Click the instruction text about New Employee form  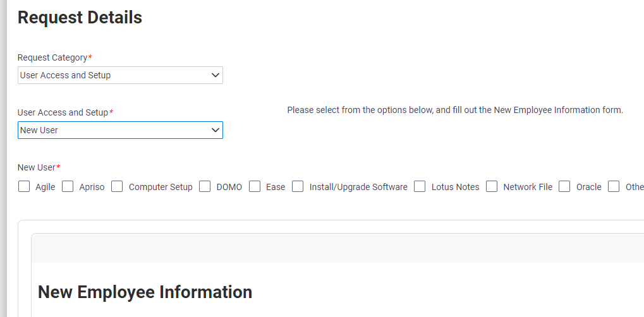(455, 110)
